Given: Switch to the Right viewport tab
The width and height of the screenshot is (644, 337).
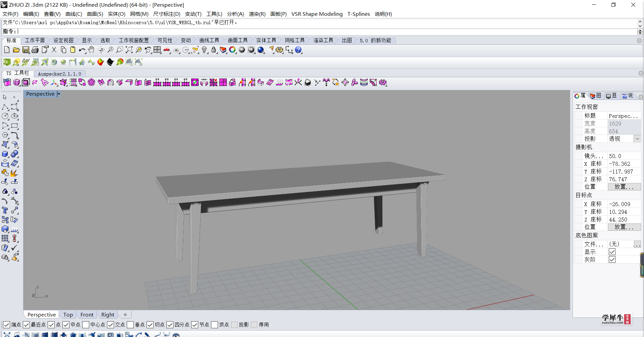Looking at the screenshot, I should coord(108,315).
